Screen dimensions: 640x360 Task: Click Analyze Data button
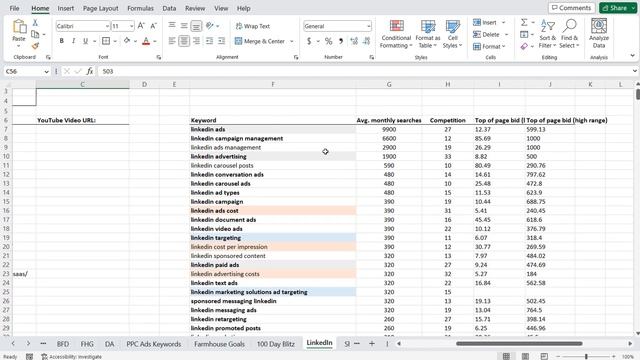tap(599, 34)
